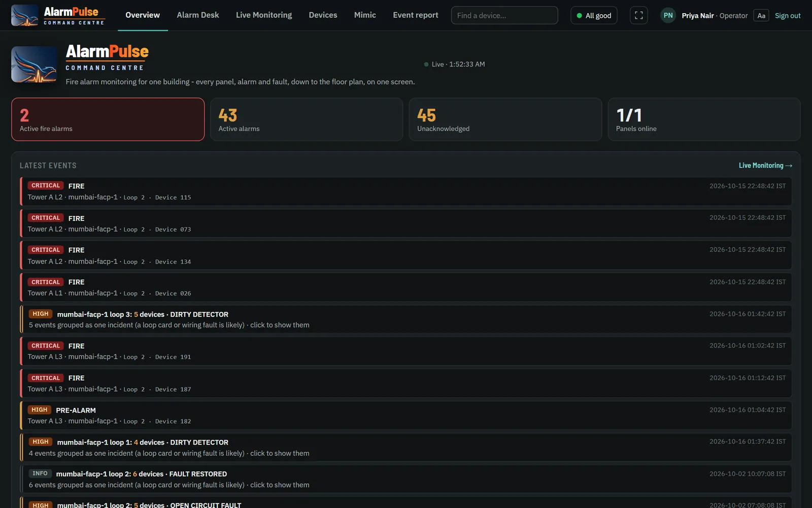812x508 pixels.
Task: Open the Active fire alarms card
Action: click(x=108, y=119)
